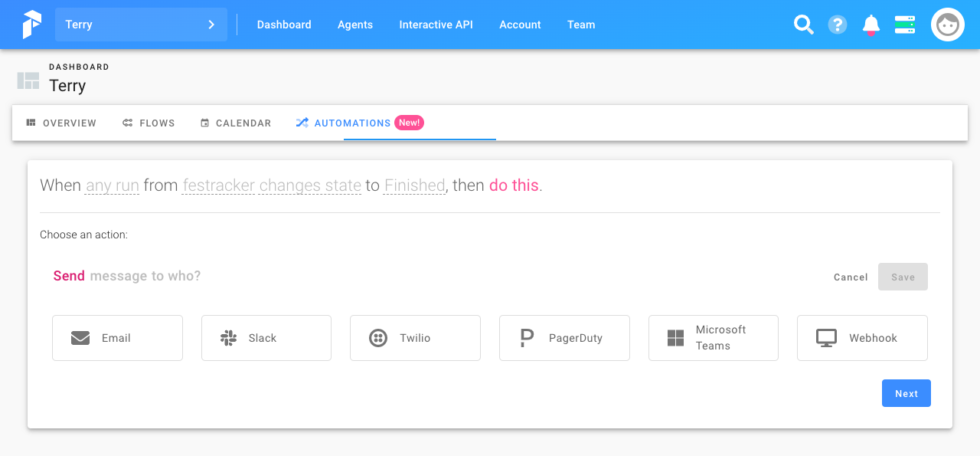
Task: Click the greyed Save button
Action: (903, 277)
